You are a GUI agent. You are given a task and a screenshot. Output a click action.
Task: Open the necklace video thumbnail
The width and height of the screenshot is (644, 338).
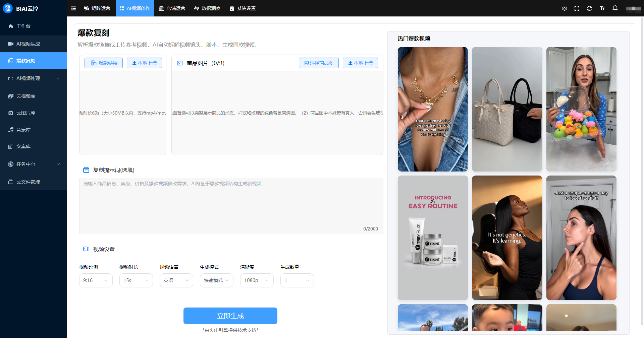click(x=433, y=109)
